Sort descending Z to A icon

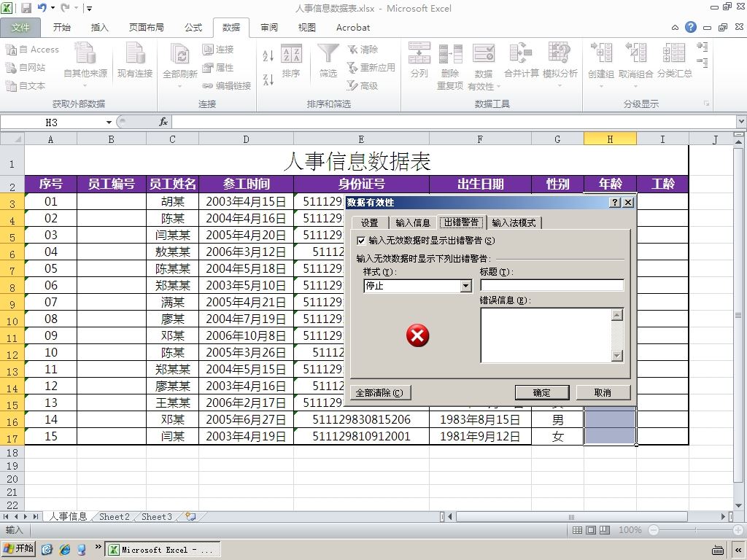(x=268, y=79)
